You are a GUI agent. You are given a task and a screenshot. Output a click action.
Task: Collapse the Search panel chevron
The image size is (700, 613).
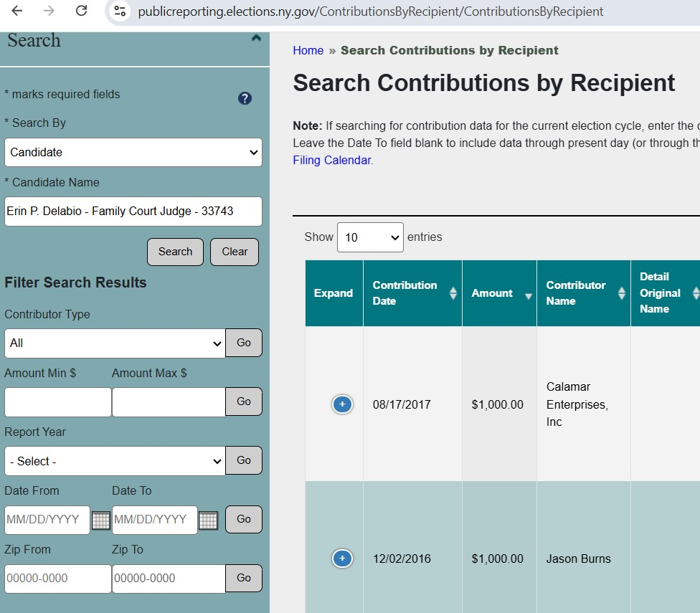(256, 39)
